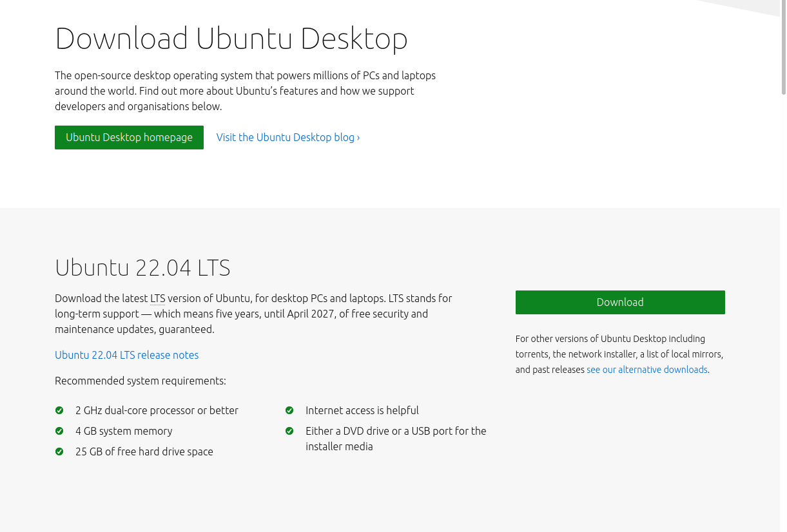The height and width of the screenshot is (532, 787).
Task: Click the 'Recommended system requirements:' label
Action: pos(140,381)
